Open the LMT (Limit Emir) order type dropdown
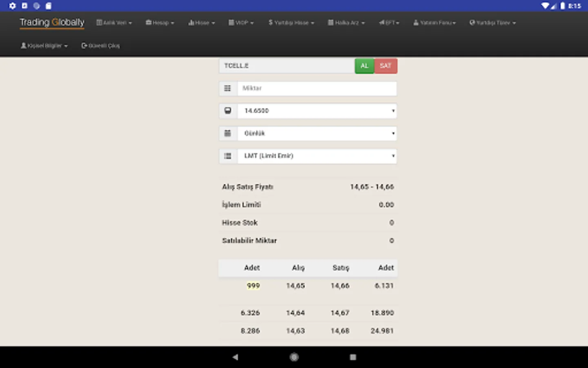Screen dimensions: 588x368 [317, 156]
